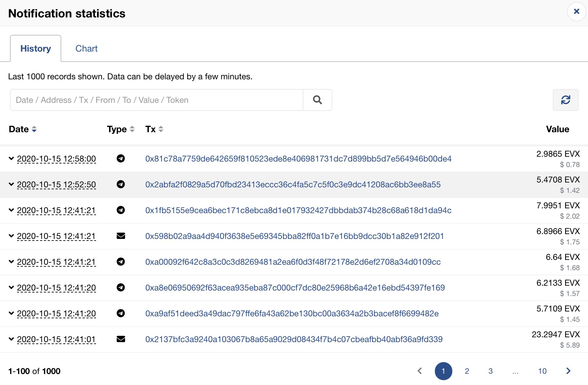The image size is (588, 385).
Task: Click email icon in 6.8966 EVX row
Action: (x=121, y=236)
